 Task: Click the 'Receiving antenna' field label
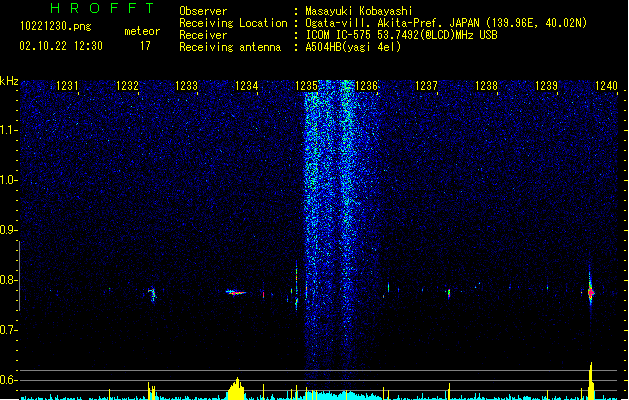(230, 47)
